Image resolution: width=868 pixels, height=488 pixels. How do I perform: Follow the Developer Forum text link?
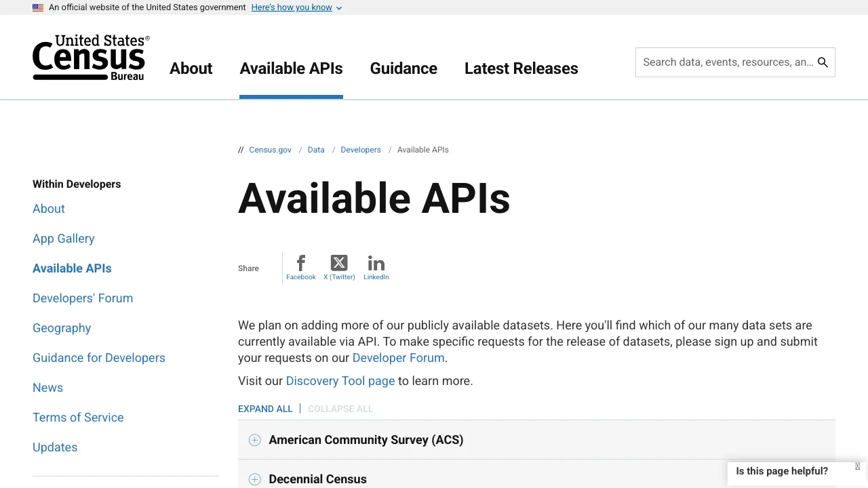pos(398,358)
